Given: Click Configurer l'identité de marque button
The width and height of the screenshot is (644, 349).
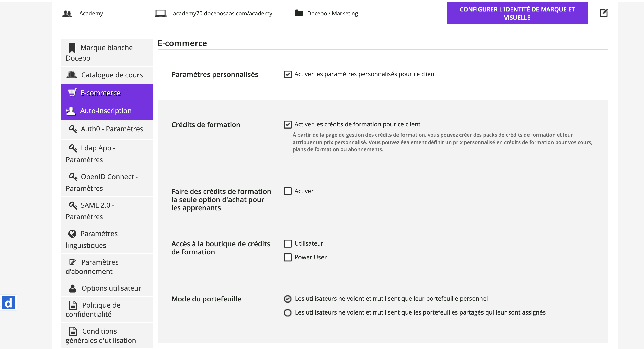Looking at the screenshot, I should click(517, 13).
